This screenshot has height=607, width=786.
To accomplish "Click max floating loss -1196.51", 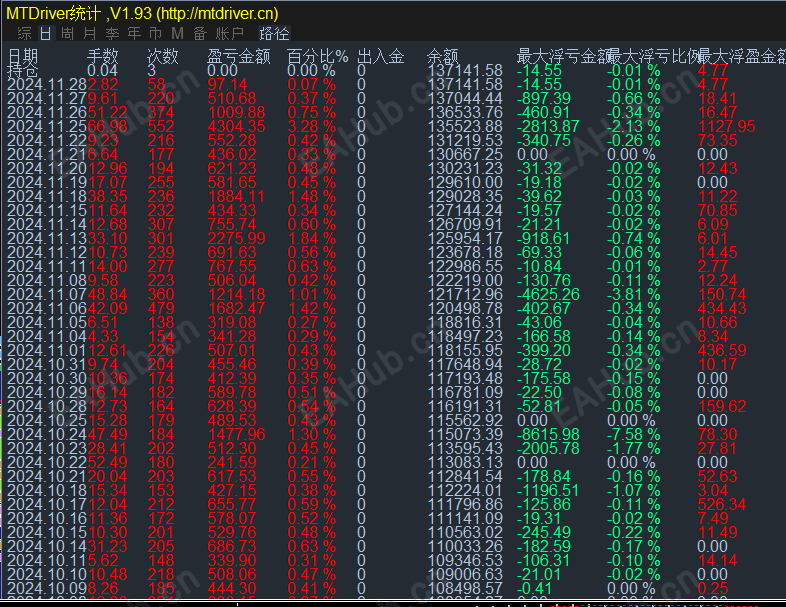I will 548,491.
